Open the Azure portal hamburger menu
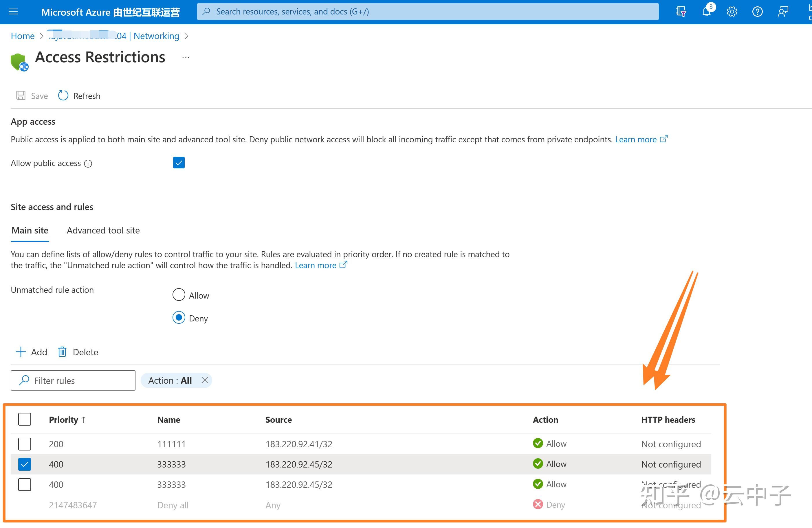Screen dimensions: 812x528 (13, 12)
